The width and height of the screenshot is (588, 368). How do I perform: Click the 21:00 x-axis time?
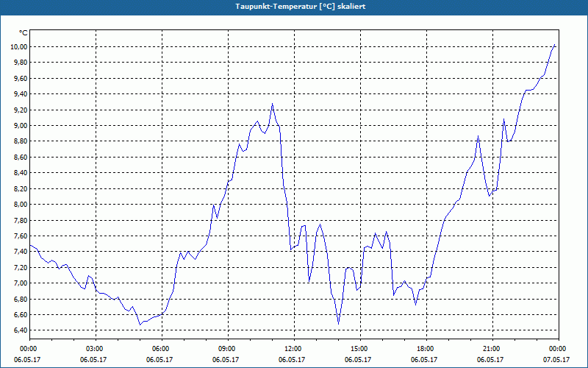point(492,349)
